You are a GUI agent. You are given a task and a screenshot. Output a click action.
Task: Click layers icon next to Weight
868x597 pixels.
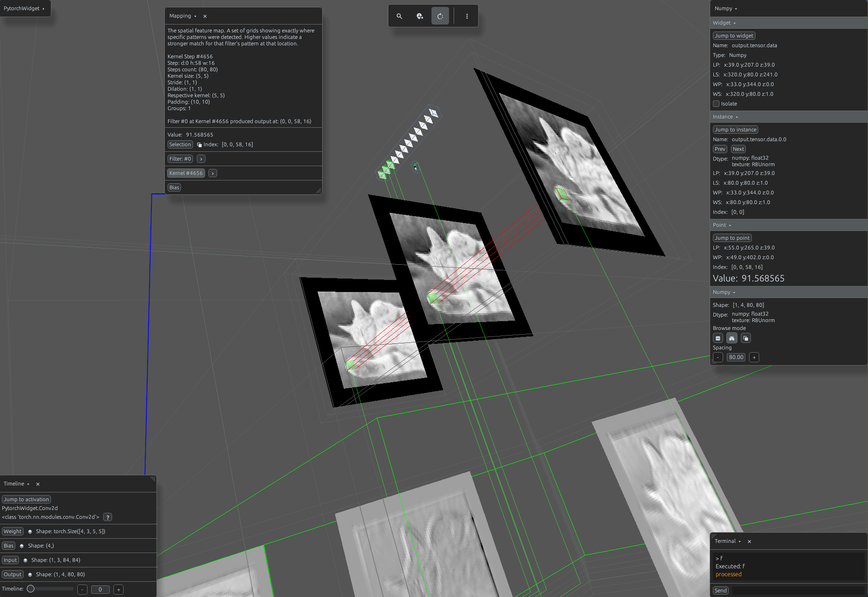pos(30,532)
